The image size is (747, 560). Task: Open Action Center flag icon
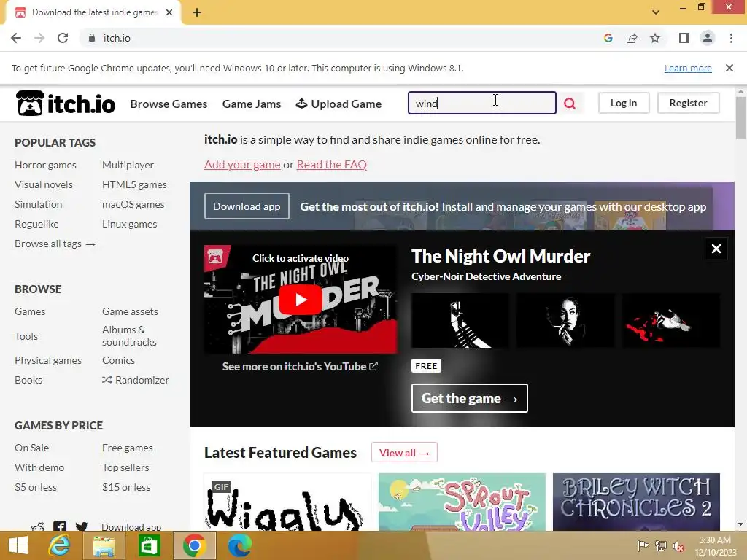[643, 546]
